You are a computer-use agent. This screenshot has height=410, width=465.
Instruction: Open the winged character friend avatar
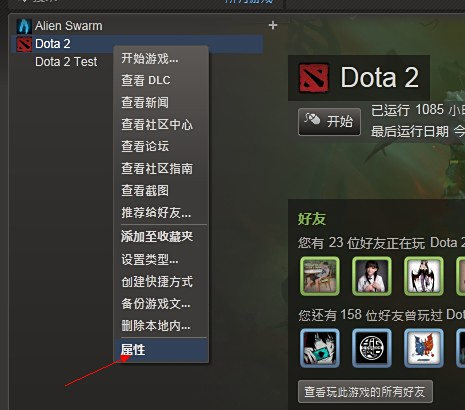point(424,276)
